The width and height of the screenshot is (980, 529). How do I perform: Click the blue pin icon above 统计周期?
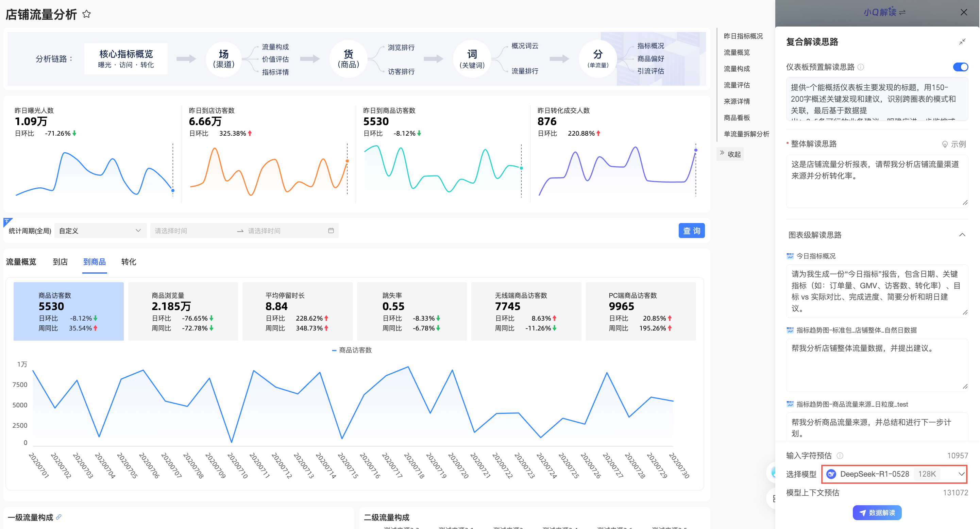point(7,222)
